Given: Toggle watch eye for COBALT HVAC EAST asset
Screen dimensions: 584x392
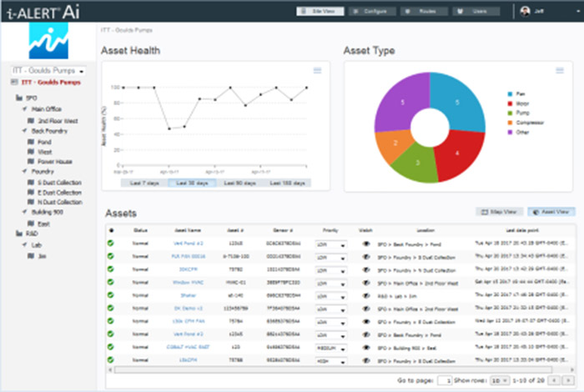Looking at the screenshot, I should (x=366, y=348).
